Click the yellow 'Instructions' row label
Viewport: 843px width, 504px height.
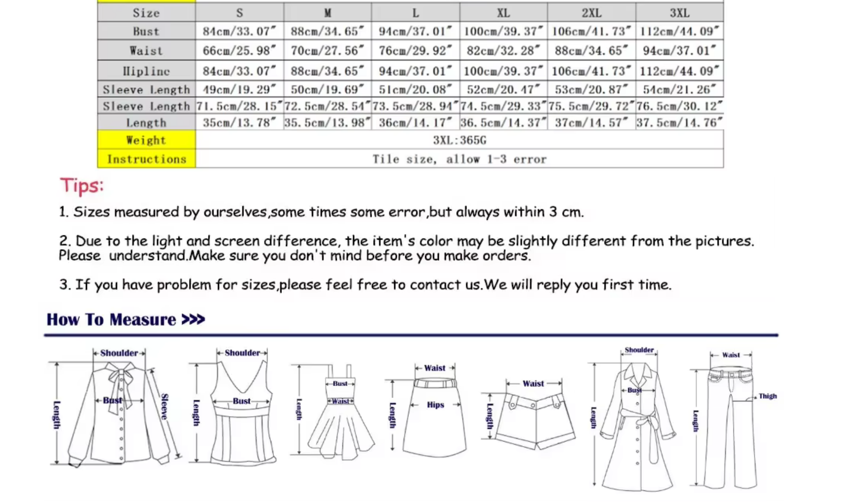point(146,159)
